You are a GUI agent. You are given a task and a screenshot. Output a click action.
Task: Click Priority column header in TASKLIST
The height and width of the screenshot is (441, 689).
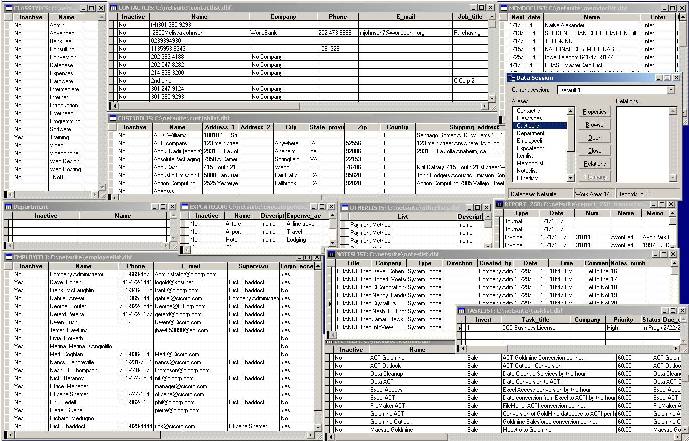click(623, 319)
